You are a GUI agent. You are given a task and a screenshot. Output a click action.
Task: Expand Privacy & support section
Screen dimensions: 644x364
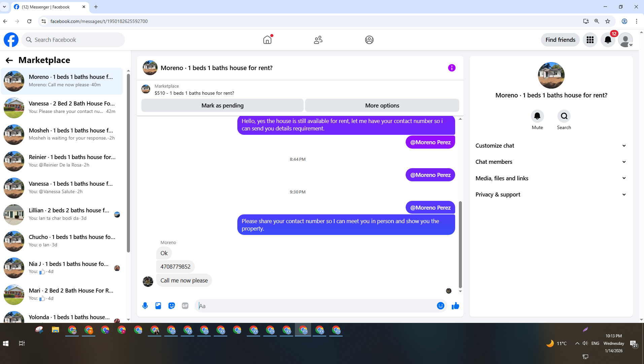coord(551,195)
